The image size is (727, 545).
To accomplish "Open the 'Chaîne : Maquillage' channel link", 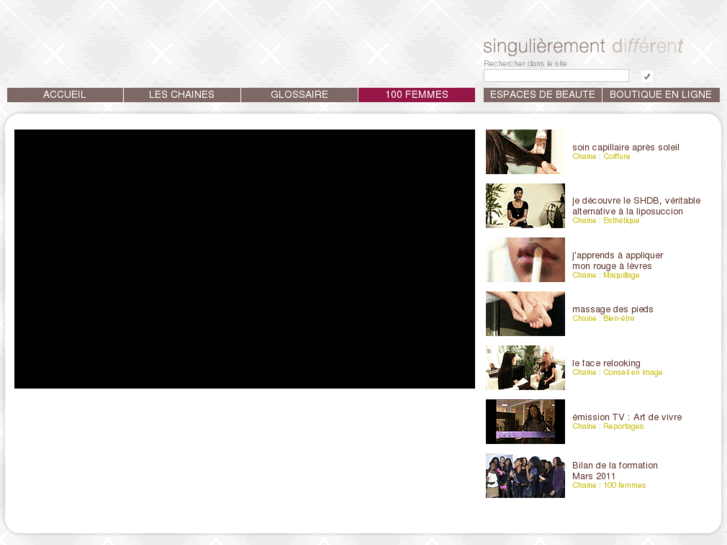I will tap(606, 275).
